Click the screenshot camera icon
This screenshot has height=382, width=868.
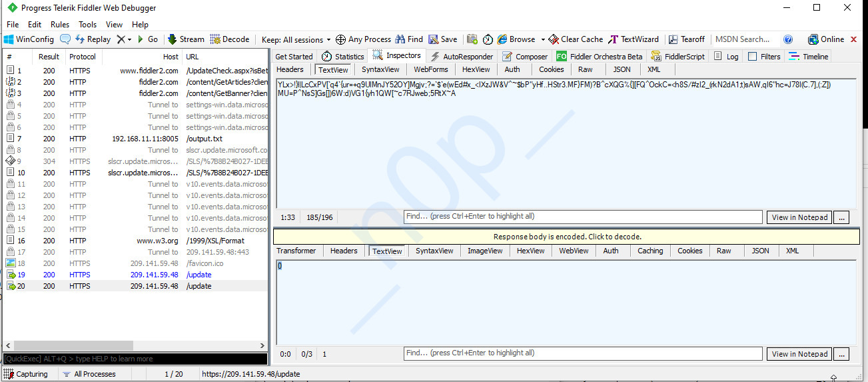(x=472, y=39)
